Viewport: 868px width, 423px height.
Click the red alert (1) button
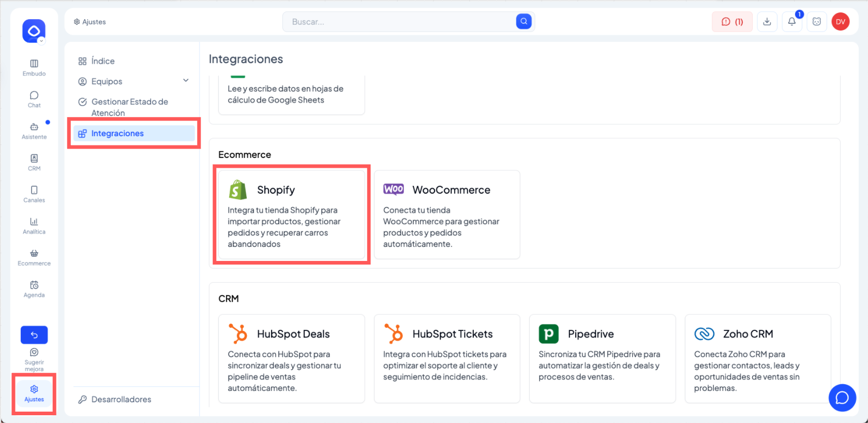pos(732,22)
